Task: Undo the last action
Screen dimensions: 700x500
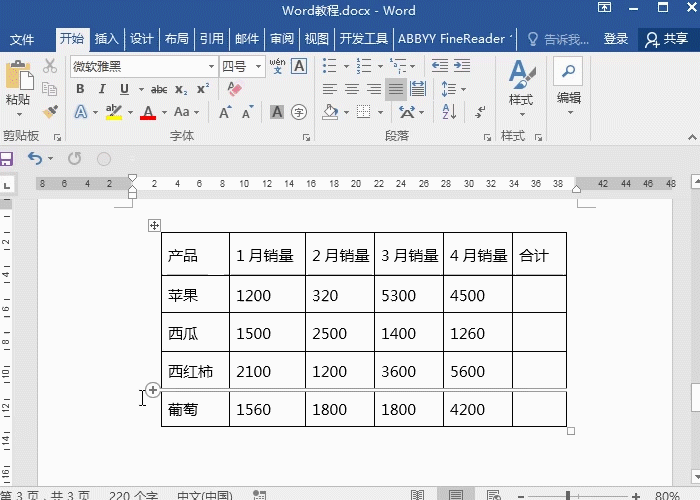Action: 35,158
